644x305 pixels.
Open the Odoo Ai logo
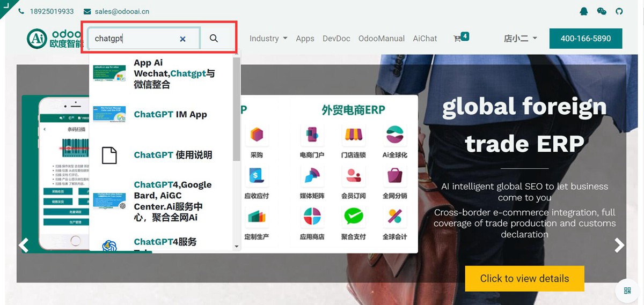click(55, 38)
